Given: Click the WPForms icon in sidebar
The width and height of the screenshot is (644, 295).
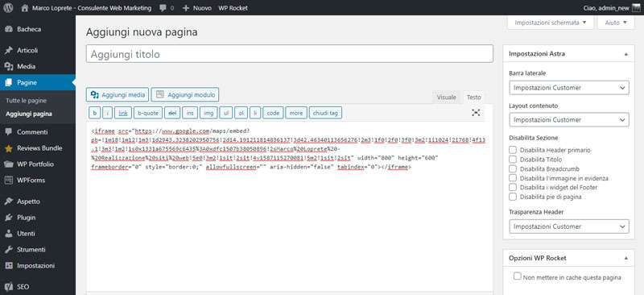Looking at the screenshot, I should coord(9,181).
